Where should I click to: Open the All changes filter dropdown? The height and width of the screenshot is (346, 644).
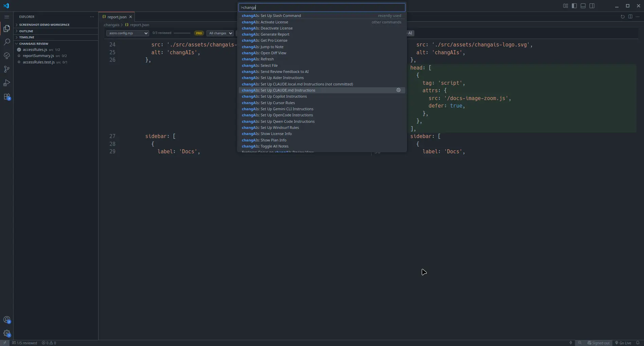coord(220,33)
